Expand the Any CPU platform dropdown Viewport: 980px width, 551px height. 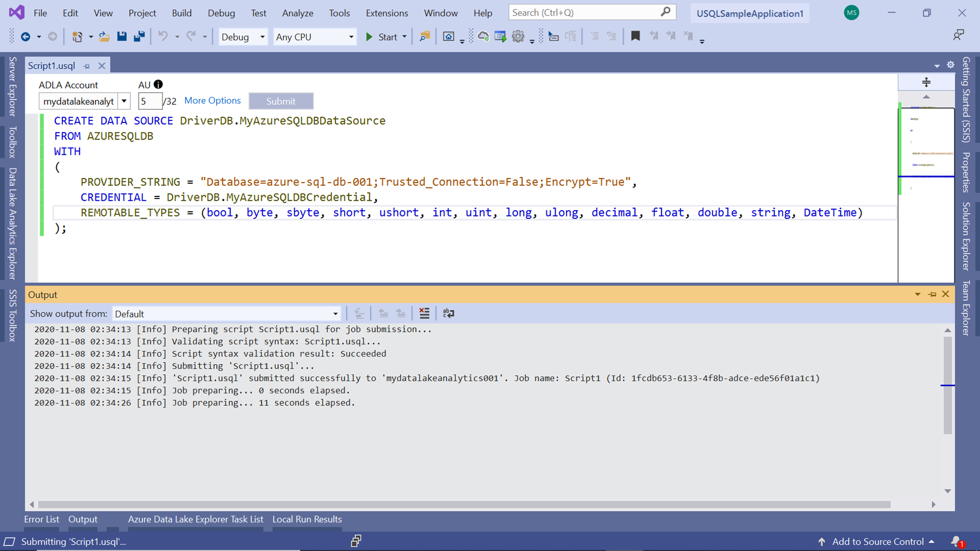pos(351,37)
